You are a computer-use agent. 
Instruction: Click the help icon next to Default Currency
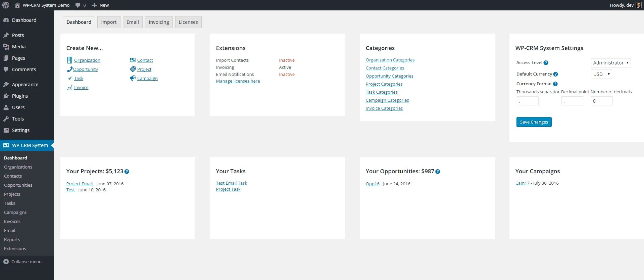(x=555, y=74)
